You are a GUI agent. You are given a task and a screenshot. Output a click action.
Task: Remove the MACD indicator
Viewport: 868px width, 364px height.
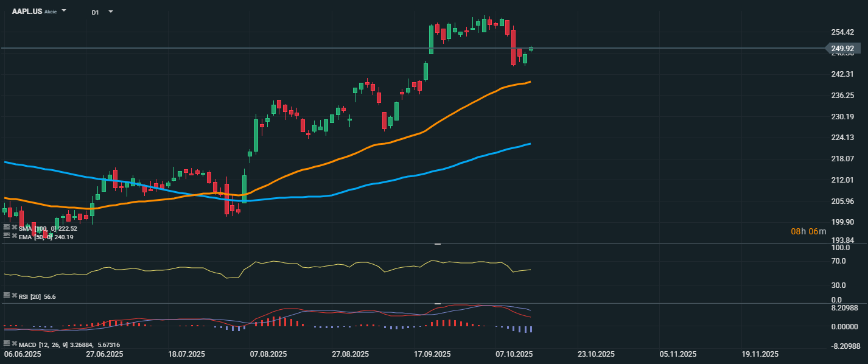click(x=13, y=343)
